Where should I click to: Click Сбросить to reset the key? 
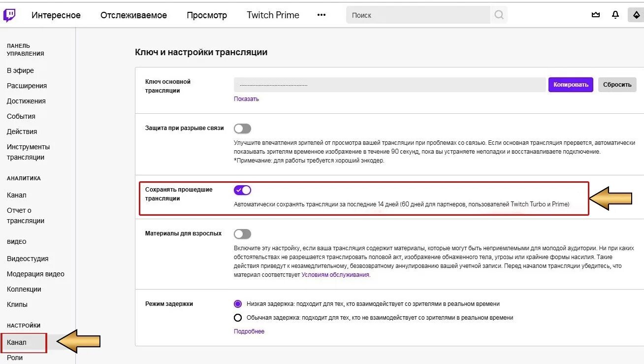617,84
